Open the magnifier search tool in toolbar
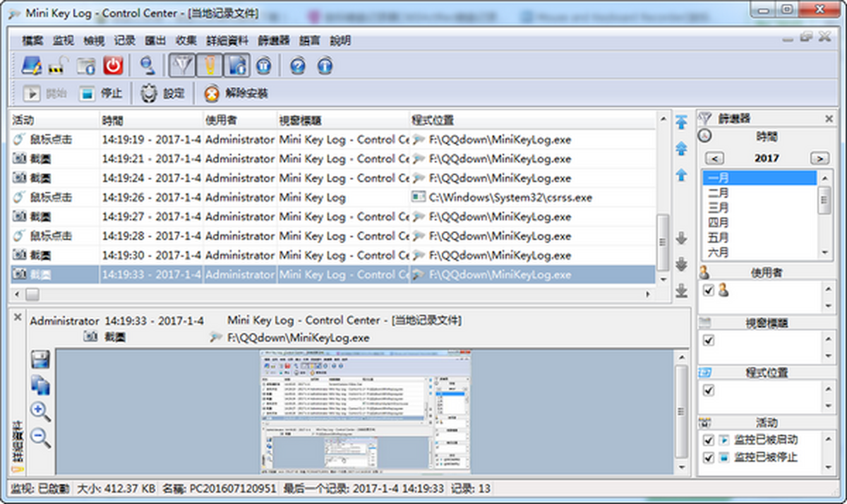The width and height of the screenshot is (847, 504). coord(148,66)
